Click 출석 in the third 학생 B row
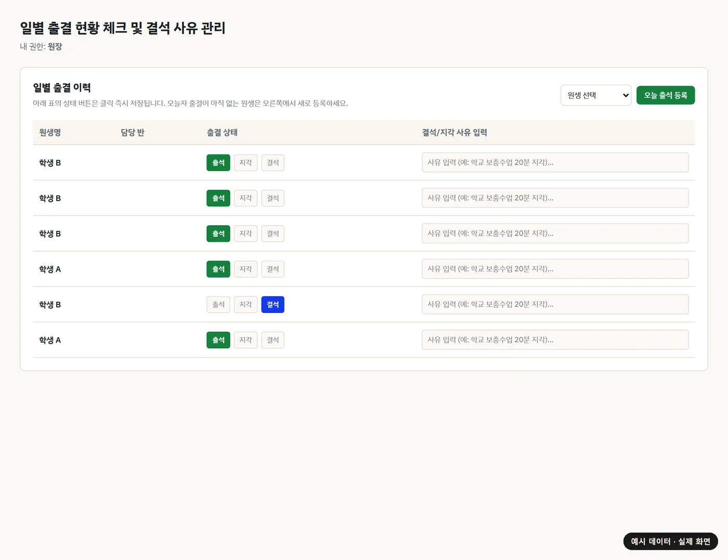728x560 pixels. pyautogui.click(x=218, y=233)
